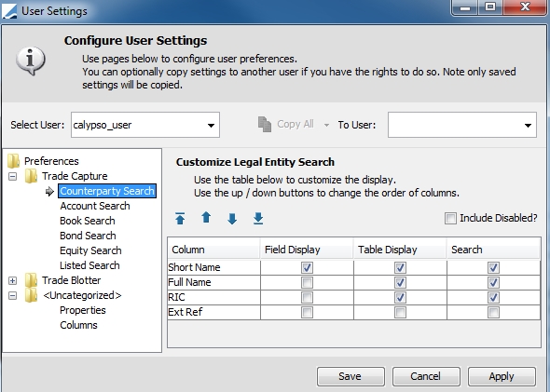Click the move-to-bottom arrow icon
Screen dimensions: 550x392
(x=258, y=218)
